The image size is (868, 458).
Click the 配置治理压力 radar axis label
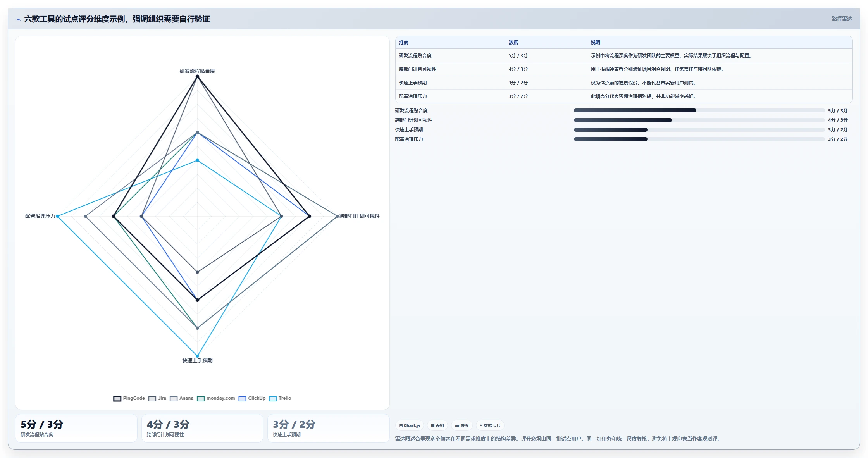(x=40, y=216)
